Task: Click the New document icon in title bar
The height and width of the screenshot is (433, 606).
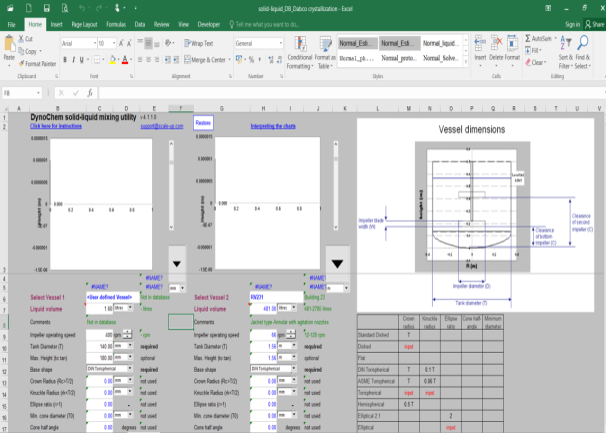Action: (x=29, y=8)
